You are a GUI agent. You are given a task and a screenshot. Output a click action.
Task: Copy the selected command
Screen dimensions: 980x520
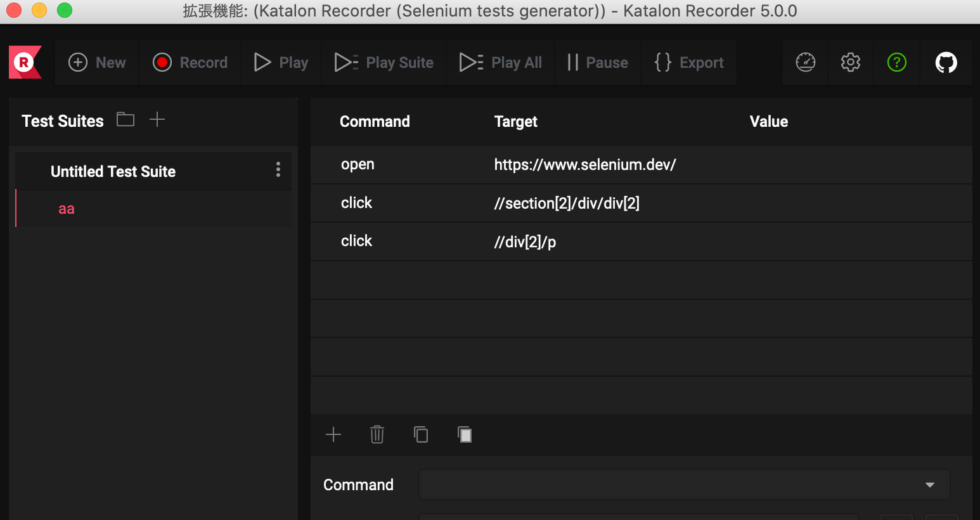[x=421, y=434]
